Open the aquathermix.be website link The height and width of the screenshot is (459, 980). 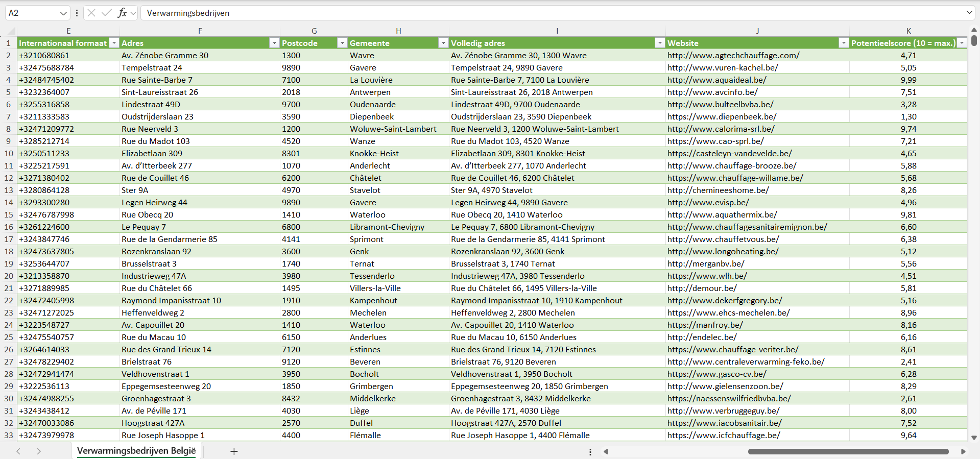pyautogui.click(x=722, y=214)
